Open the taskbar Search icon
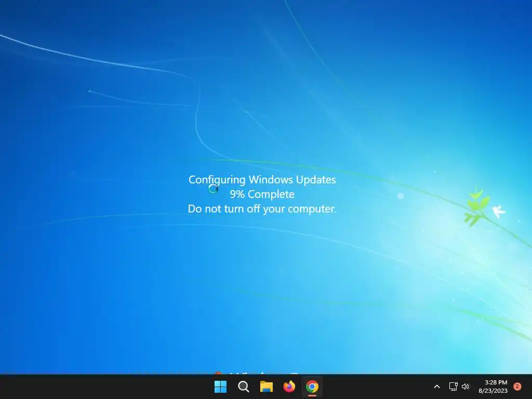 (x=244, y=387)
